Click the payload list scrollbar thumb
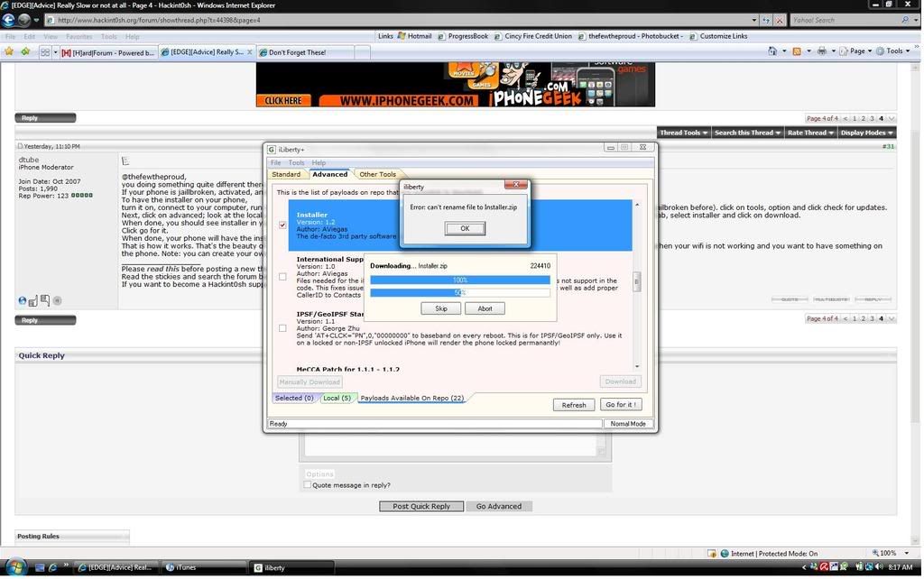The width and height of the screenshot is (924, 579). pyautogui.click(x=636, y=281)
